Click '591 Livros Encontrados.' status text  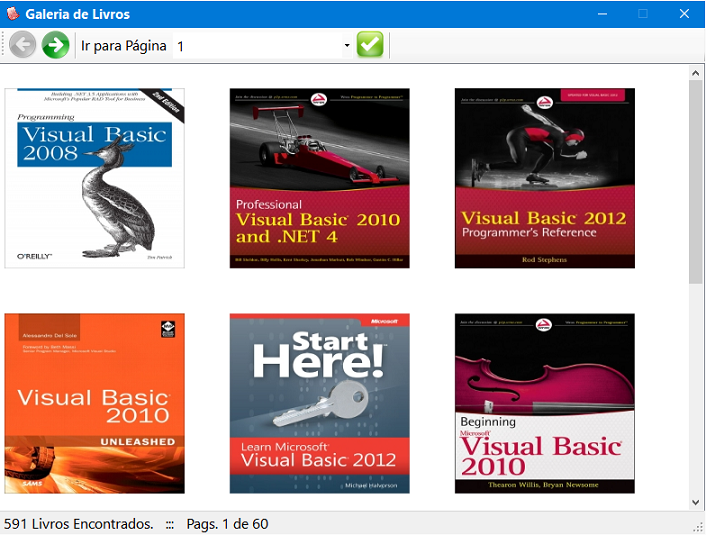pos(79,524)
